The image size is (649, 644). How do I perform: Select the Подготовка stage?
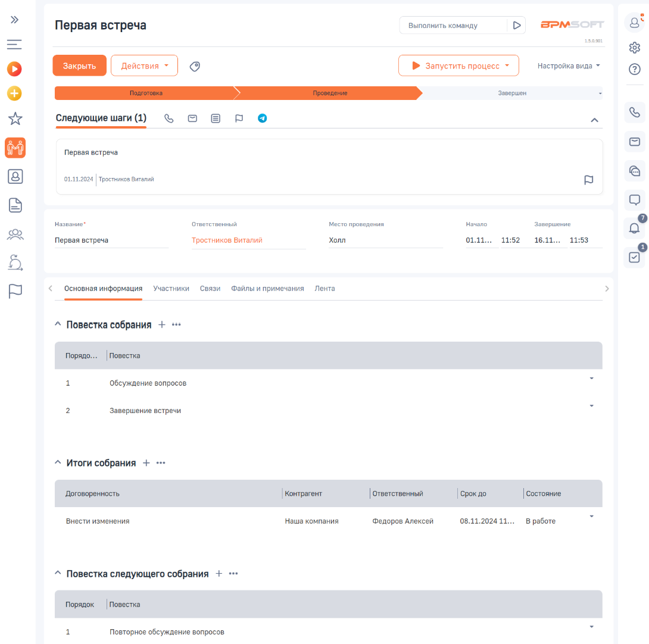pos(146,93)
